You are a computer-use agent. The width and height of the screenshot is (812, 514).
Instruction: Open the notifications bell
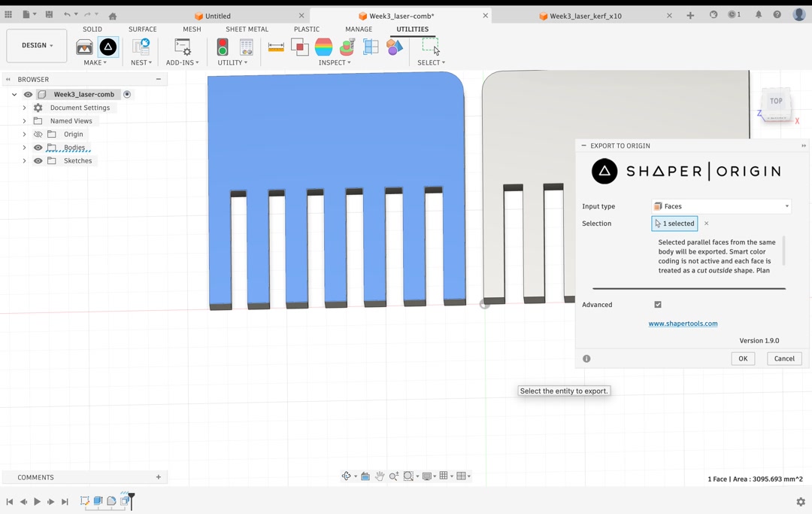(x=758, y=15)
